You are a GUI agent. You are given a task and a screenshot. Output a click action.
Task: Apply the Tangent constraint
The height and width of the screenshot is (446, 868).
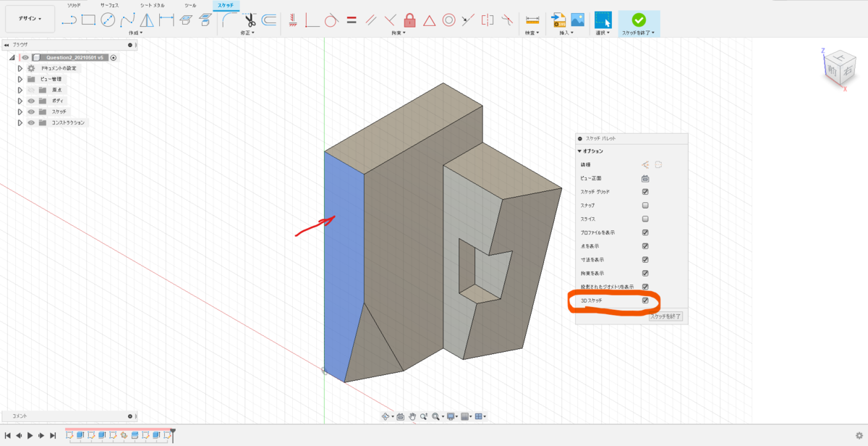point(331,20)
